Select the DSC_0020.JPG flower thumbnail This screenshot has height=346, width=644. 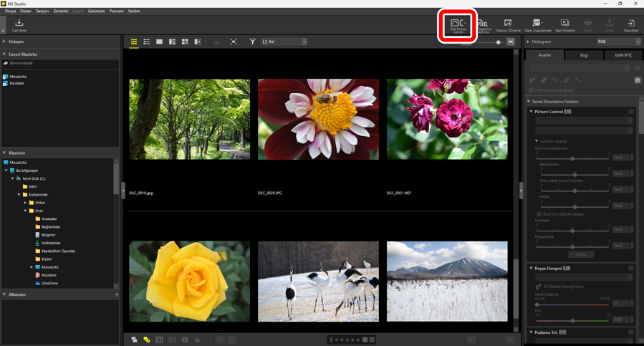click(x=318, y=119)
